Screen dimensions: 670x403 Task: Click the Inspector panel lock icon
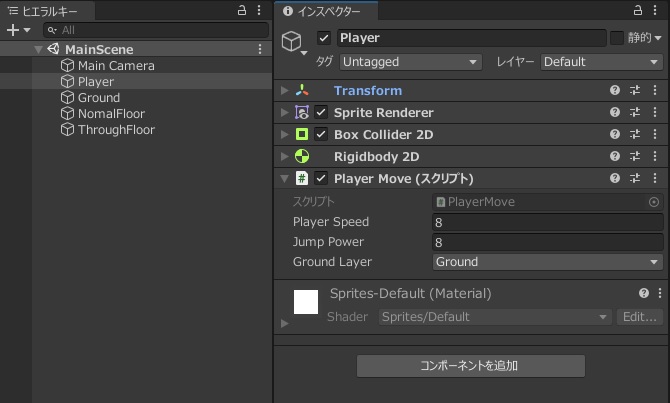pos(638,10)
